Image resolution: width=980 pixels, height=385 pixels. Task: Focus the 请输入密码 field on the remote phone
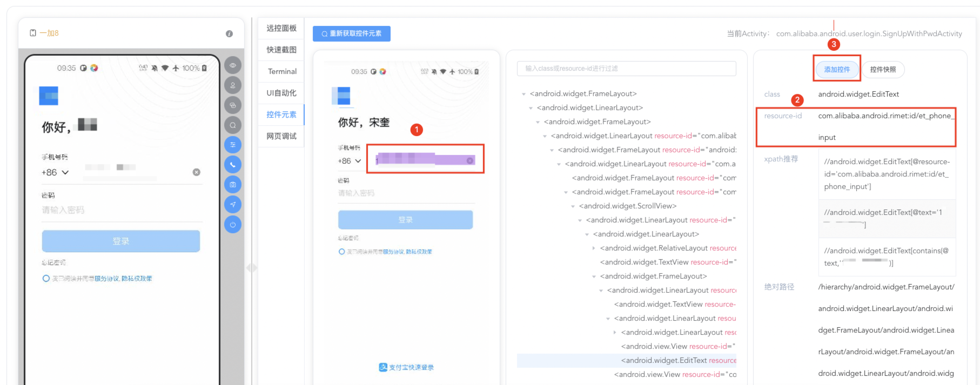pos(122,210)
